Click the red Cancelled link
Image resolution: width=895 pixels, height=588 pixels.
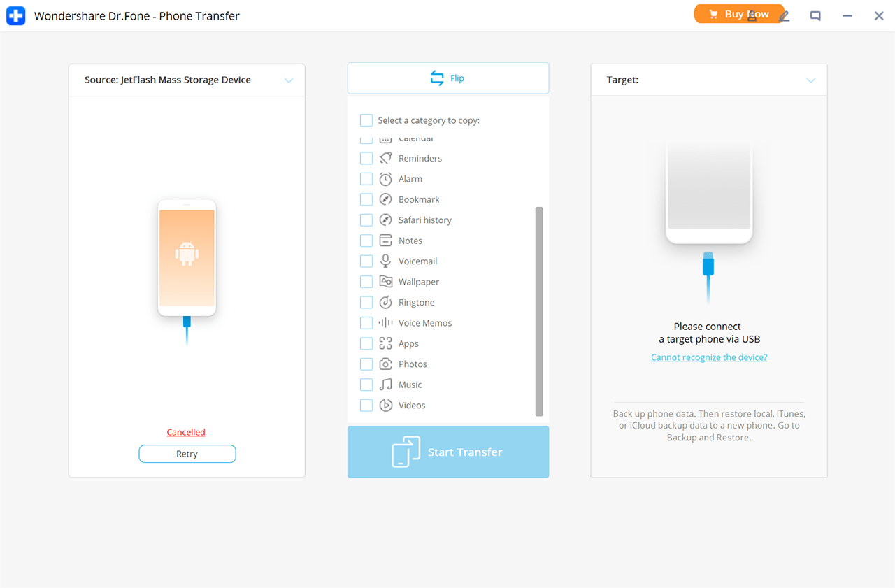pos(186,432)
